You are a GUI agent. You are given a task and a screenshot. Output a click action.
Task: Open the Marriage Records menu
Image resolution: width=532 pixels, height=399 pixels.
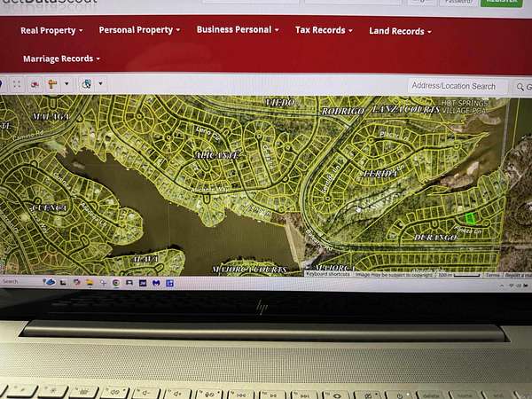(x=61, y=59)
